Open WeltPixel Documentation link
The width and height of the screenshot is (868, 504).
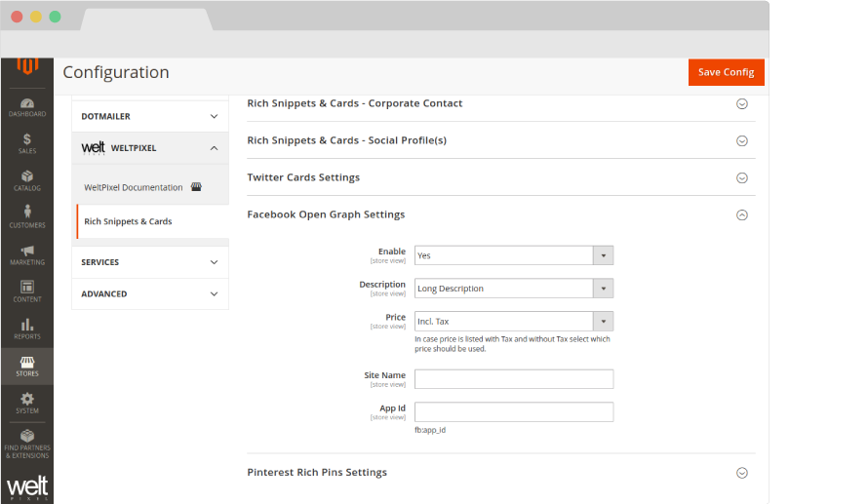pos(134,187)
